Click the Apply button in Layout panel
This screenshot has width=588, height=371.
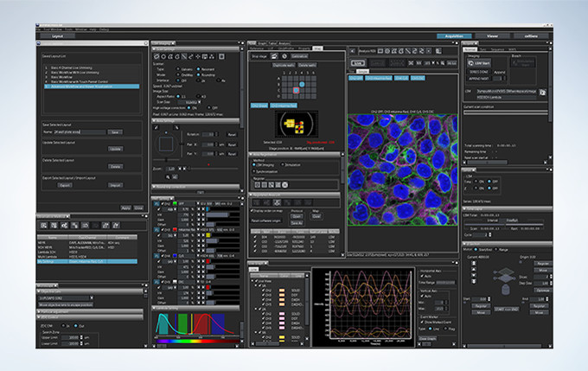pyautogui.click(x=125, y=208)
